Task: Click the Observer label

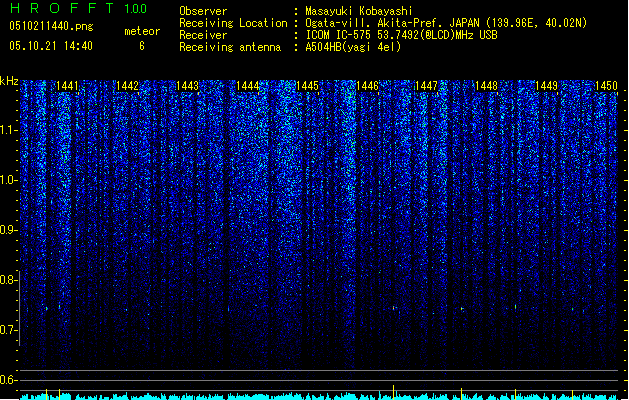Action: 203,11
